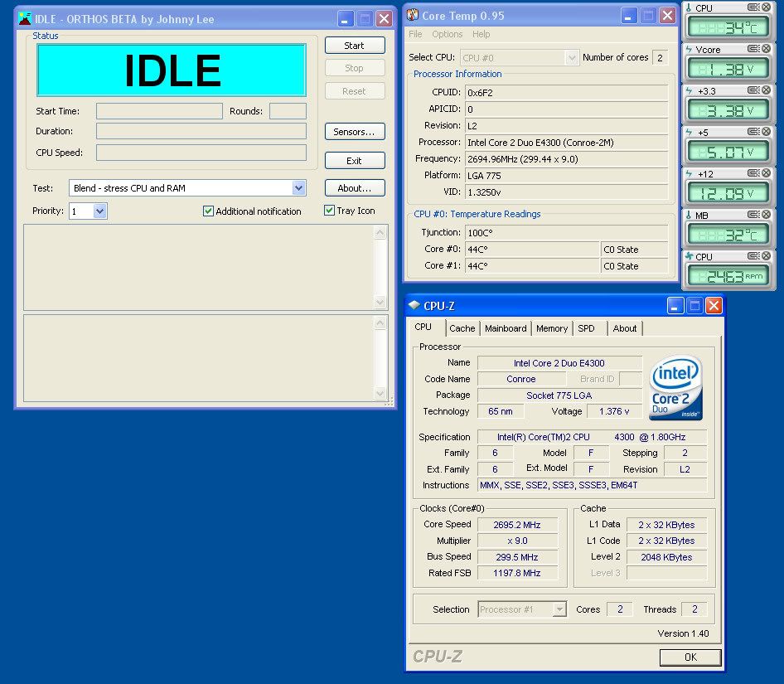Click the lightning icon on the +12 gadget
Screen dimensions: 784x684
(x=689, y=173)
